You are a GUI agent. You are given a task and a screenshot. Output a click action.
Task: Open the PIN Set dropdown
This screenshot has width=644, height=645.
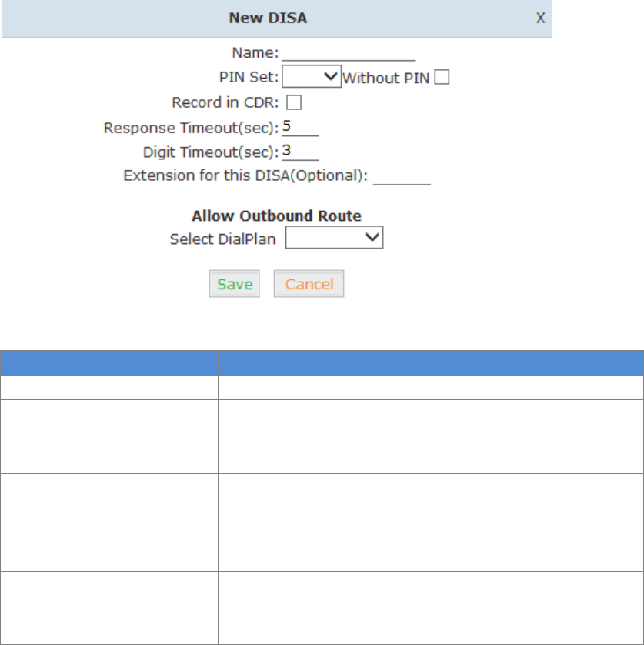[x=312, y=76]
